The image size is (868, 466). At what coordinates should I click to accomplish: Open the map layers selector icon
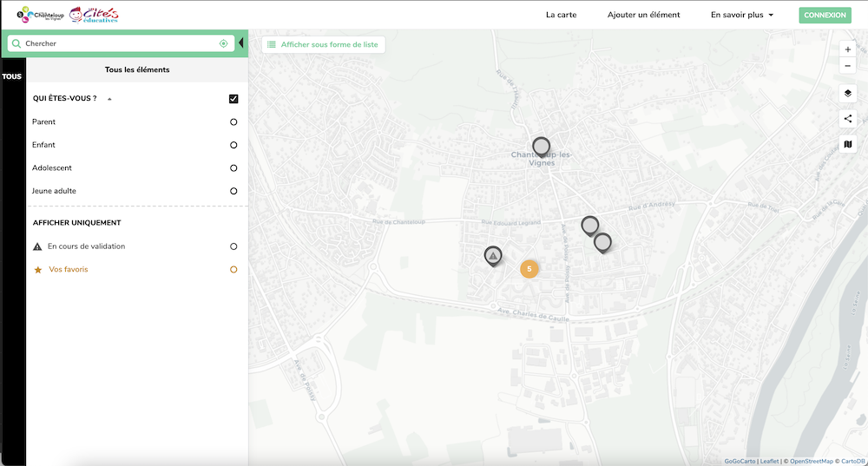coord(848,94)
